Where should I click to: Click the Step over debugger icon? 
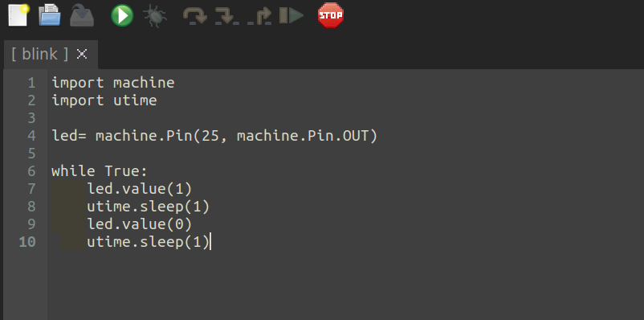pyautogui.click(x=194, y=16)
